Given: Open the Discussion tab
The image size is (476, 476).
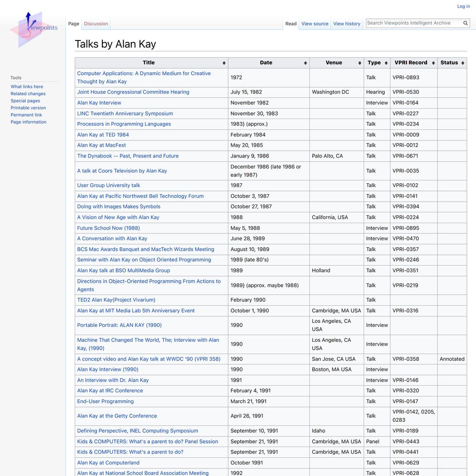Looking at the screenshot, I should tap(96, 24).
